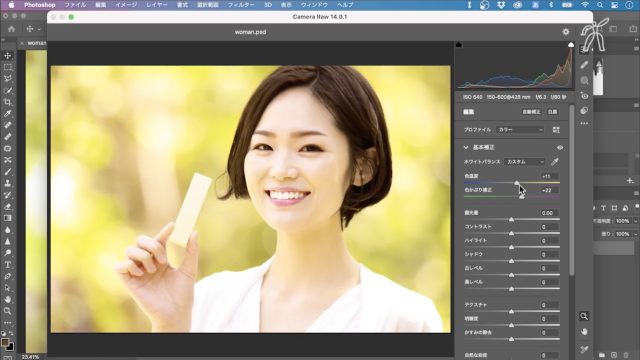Select the Crop tool
The image size is (640, 360).
7,102
